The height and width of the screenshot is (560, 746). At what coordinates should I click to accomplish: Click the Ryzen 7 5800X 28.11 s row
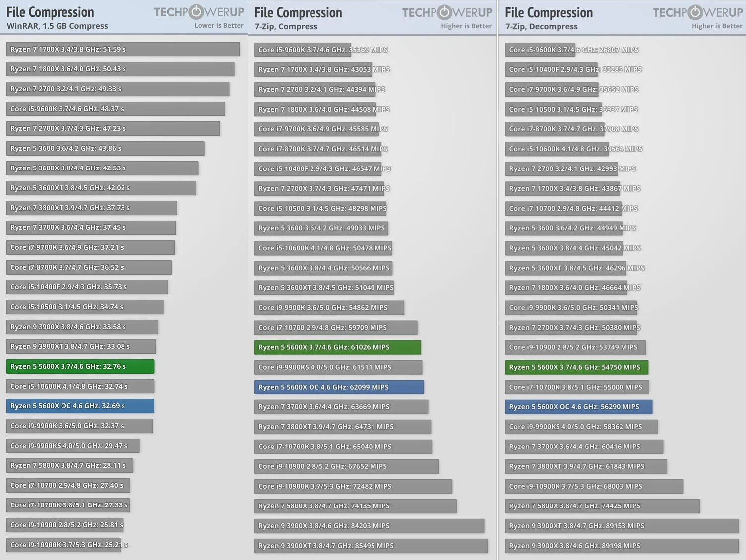point(70,465)
